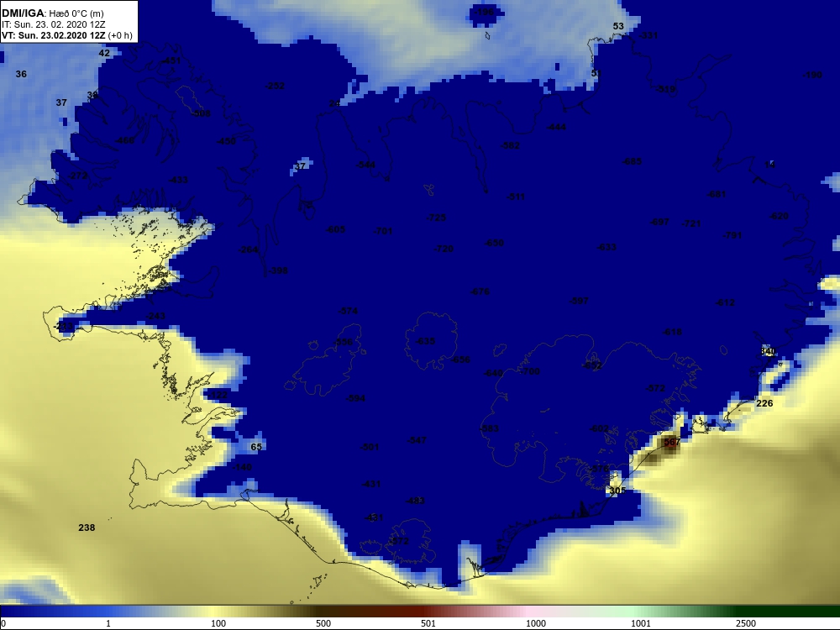This screenshot has width=840, height=630.
Task: Click the map value -544
Action: pos(366,165)
